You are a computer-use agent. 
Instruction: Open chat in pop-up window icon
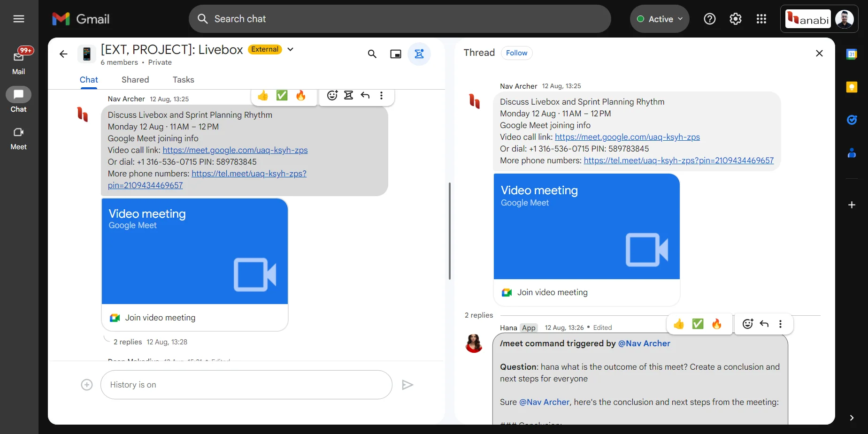(x=396, y=54)
